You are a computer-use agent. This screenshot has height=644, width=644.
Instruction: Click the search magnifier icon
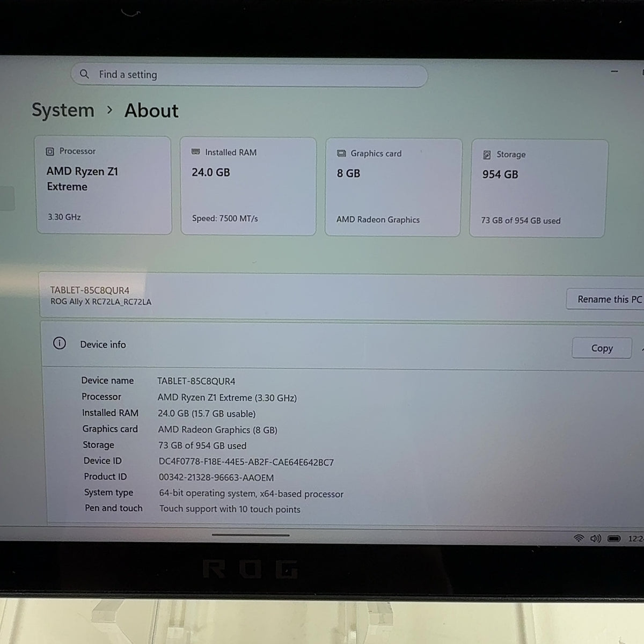click(x=84, y=74)
